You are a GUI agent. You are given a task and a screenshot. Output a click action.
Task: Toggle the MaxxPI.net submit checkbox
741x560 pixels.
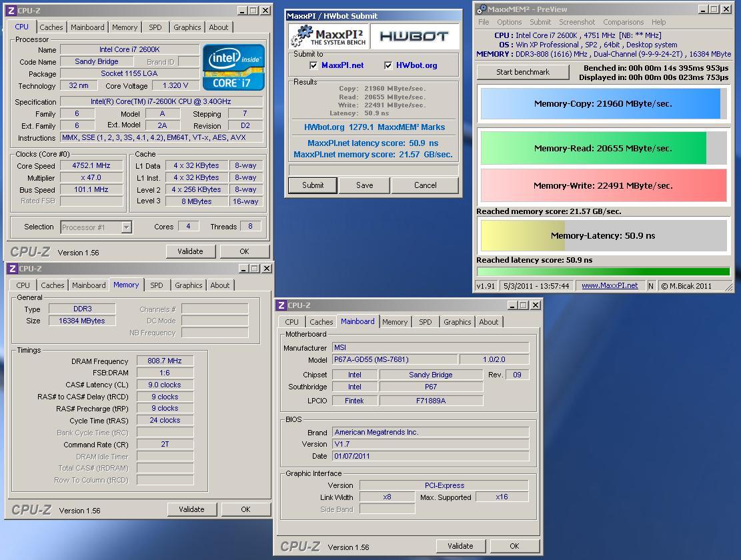click(313, 65)
